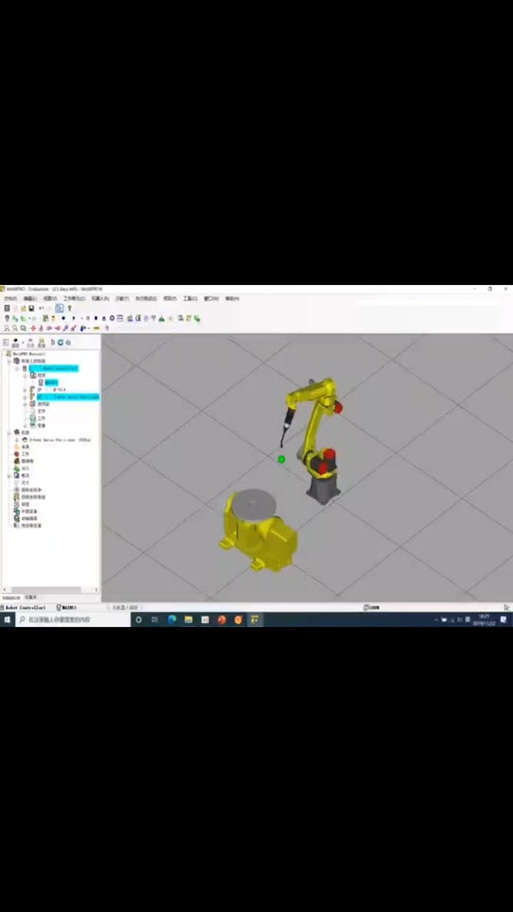Click the play triangle icon in toolbar
Viewport: 513px width, 912px height.
point(73,318)
